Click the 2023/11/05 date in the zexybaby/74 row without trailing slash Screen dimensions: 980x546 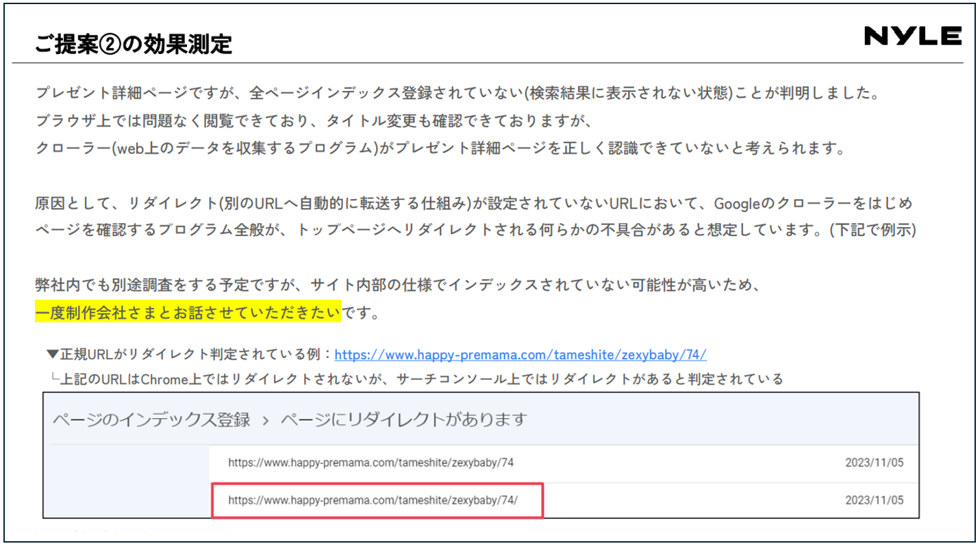coord(875,463)
